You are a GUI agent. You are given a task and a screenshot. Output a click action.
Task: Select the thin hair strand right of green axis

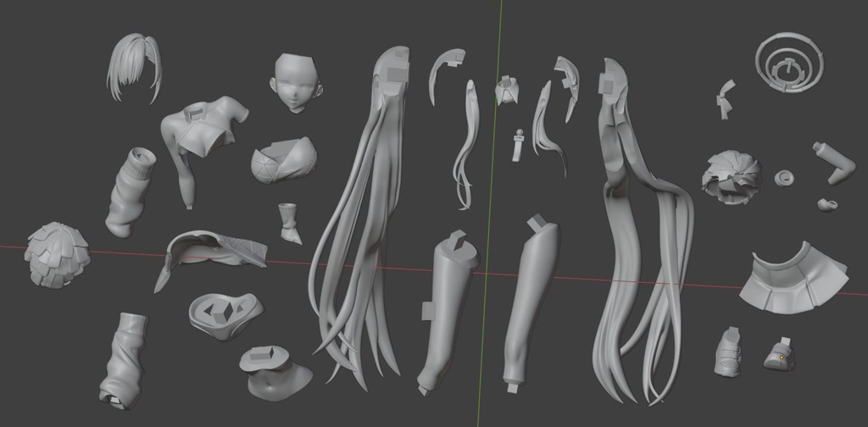tap(548, 127)
